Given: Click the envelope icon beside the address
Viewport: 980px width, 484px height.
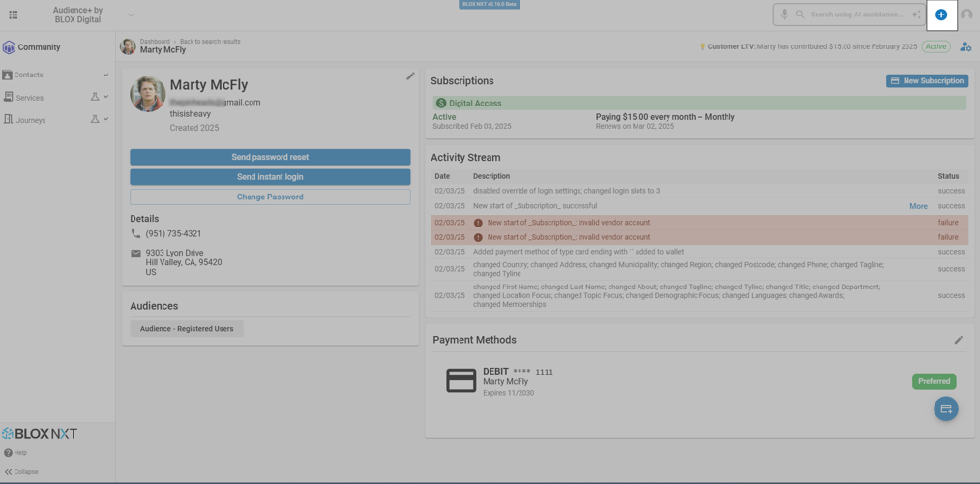Looking at the screenshot, I should tap(135, 254).
